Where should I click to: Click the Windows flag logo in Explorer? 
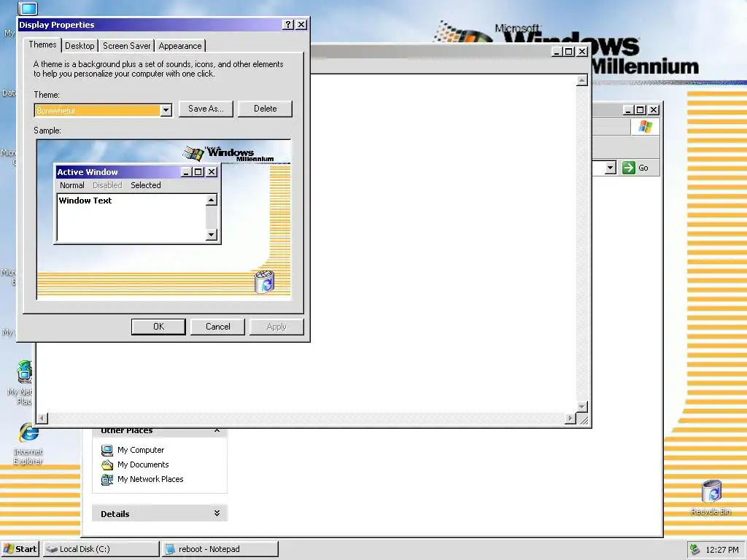point(646,127)
